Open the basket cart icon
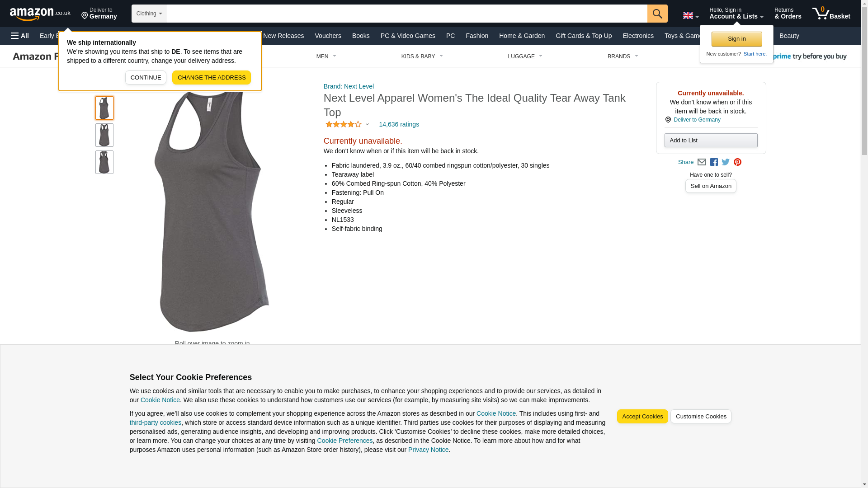The height and width of the screenshot is (488, 868). tap(831, 14)
